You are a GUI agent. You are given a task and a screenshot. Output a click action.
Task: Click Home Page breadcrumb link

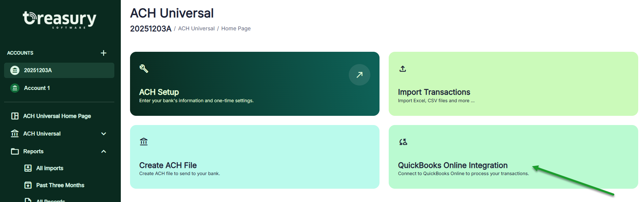(x=236, y=29)
